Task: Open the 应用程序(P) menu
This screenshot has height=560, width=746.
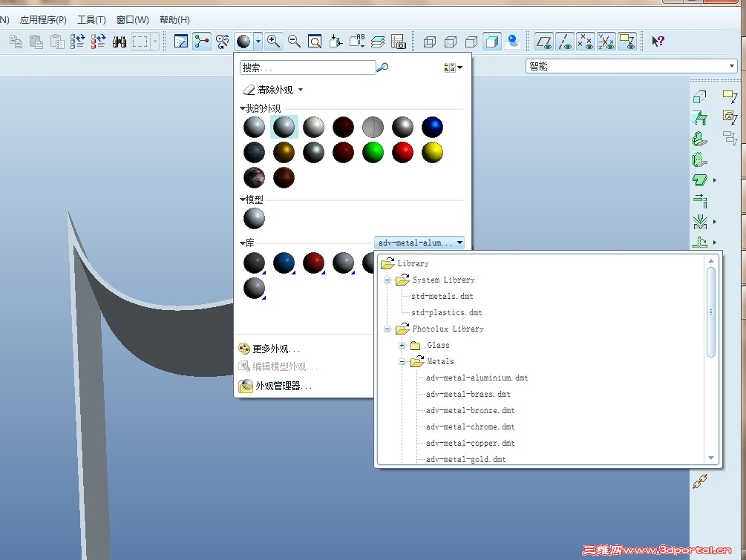Action: click(43, 20)
